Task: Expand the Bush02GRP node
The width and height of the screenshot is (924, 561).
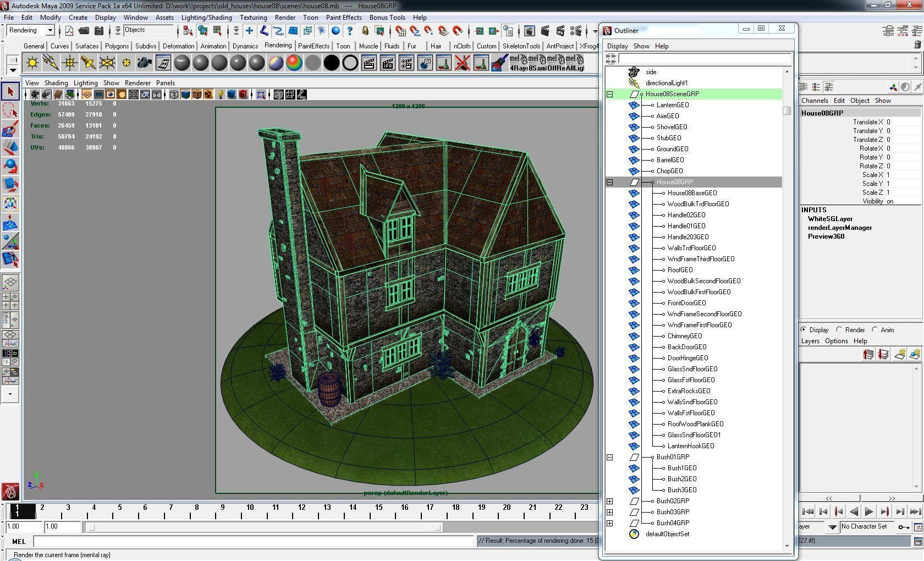Action: (x=609, y=501)
